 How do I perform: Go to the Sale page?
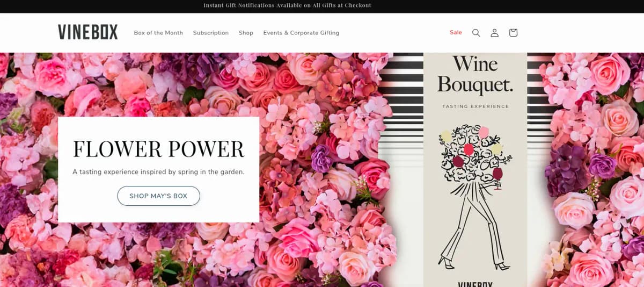[456, 32]
